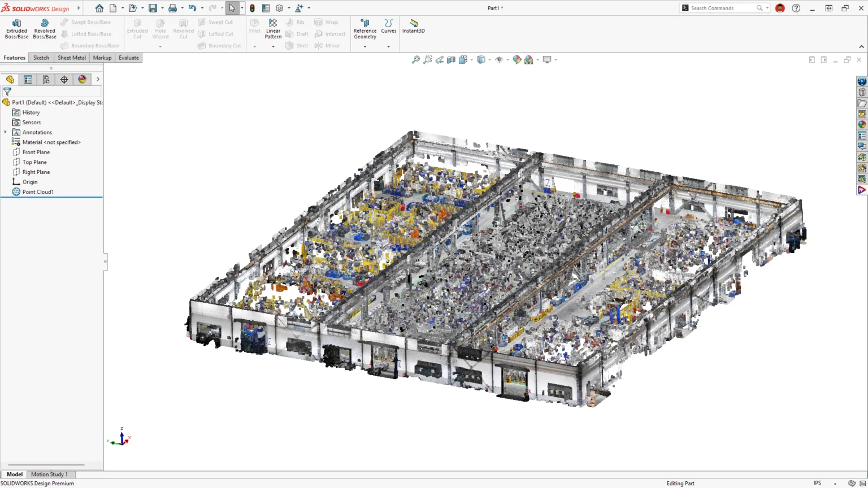This screenshot has width=868, height=488.
Task: Select Point Cloud1 in the feature tree
Action: (x=38, y=192)
